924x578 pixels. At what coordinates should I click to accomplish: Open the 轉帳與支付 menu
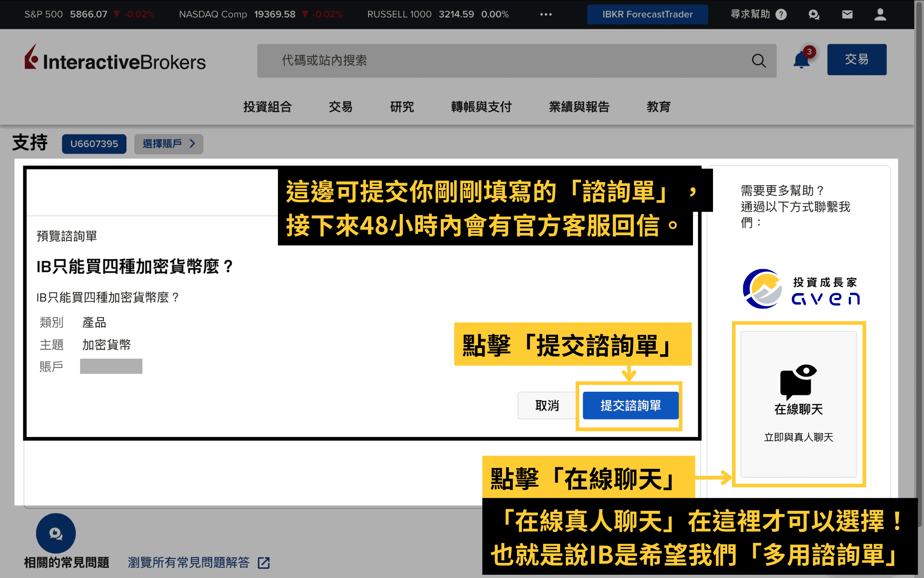[482, 107]
